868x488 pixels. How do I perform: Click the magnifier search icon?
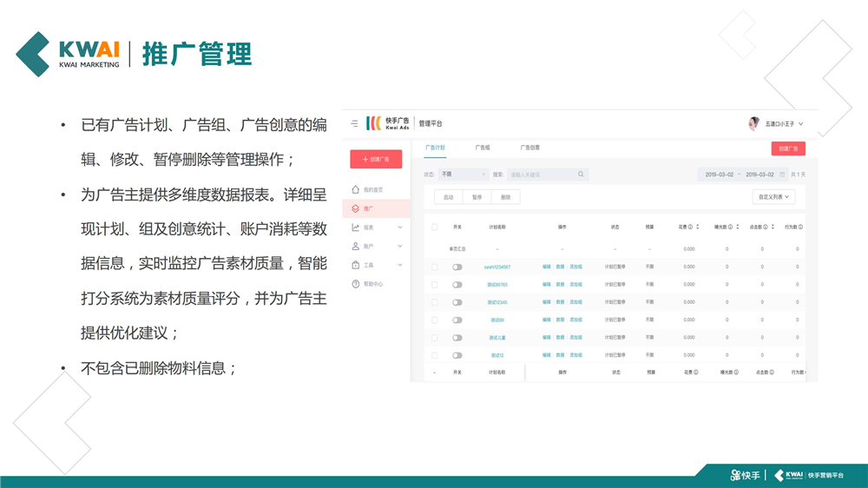click(581, 175)
